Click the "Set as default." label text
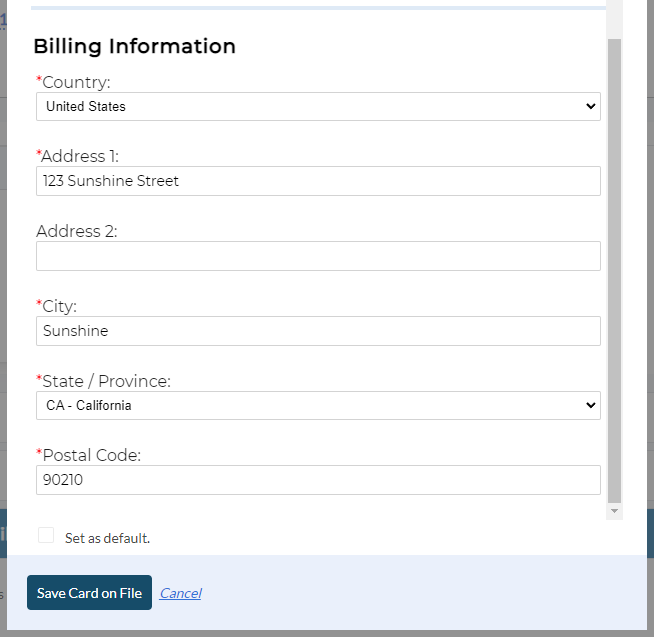Screen dimensions: 654x637 coord(107,538)
